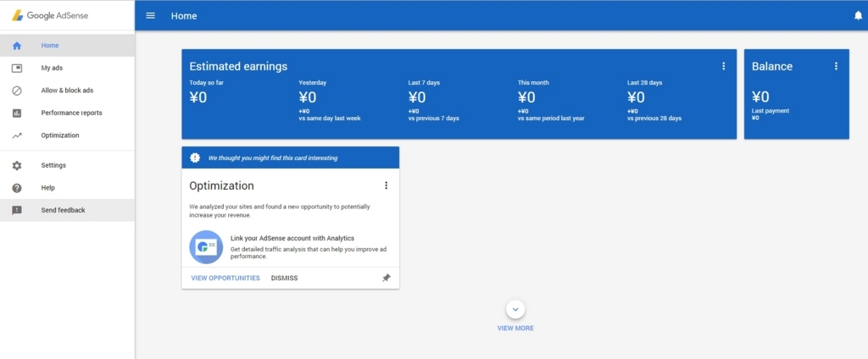
Task: Click 'Estimated earnings' card title
Action: tap(238, 66)
